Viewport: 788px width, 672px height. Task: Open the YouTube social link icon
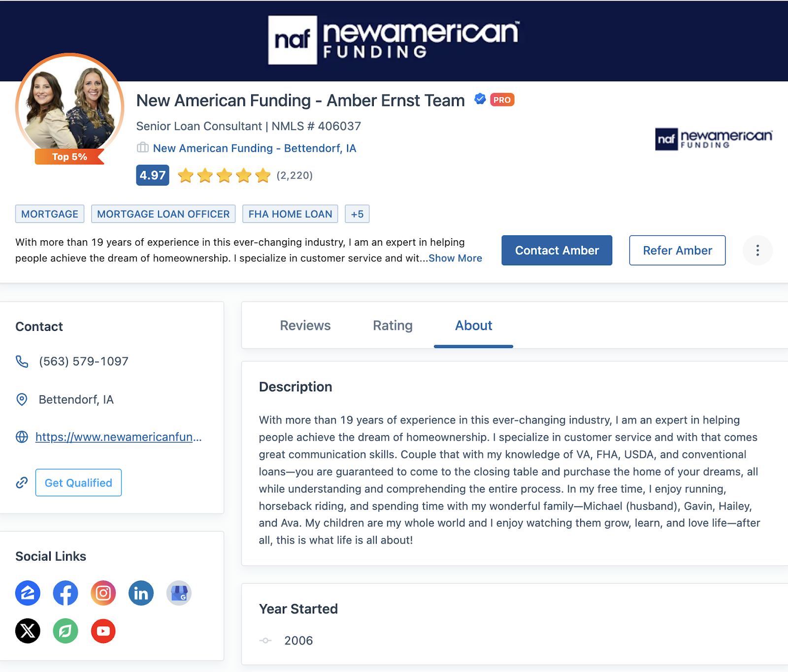coord(103,631)
